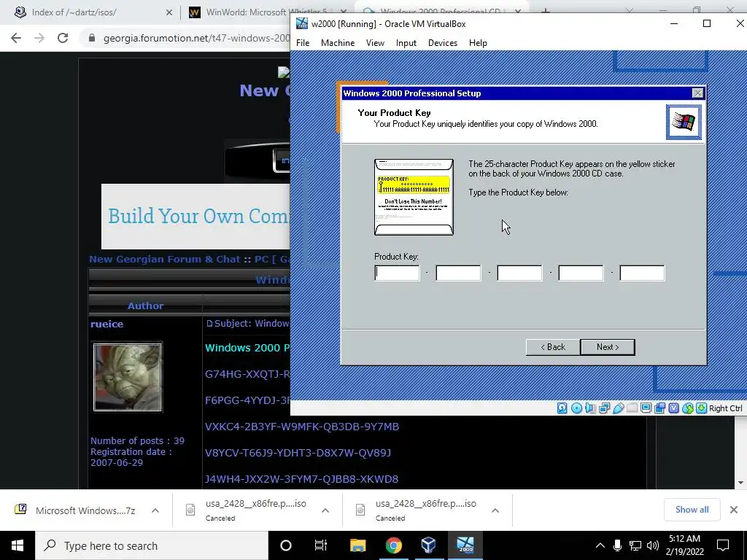Go back in Chrome browser

tap(16, 38)
